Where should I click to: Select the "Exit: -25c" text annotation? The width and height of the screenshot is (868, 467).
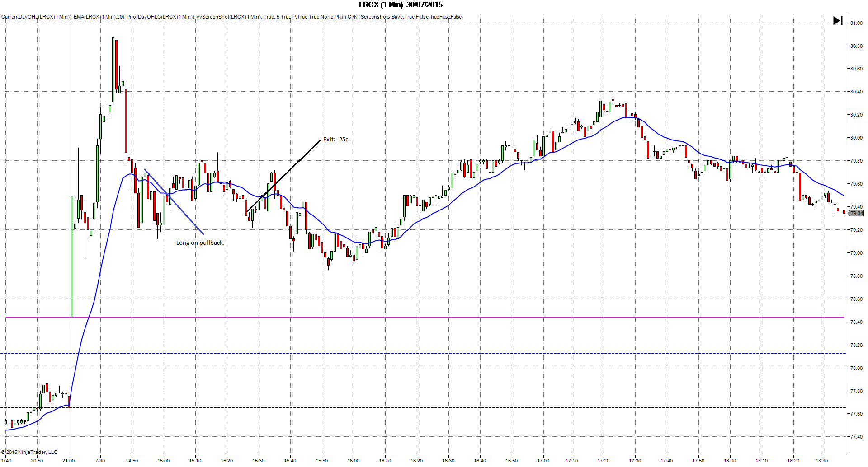click(335, 140)
